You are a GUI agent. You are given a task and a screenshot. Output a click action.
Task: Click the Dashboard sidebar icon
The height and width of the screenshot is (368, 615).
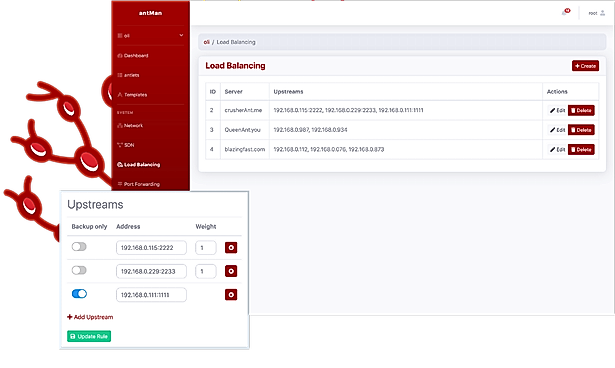(x=120, y=56)
